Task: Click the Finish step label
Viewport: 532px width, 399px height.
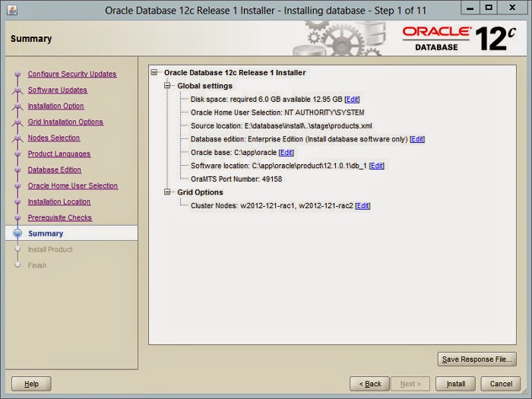Action: point(37,265)
